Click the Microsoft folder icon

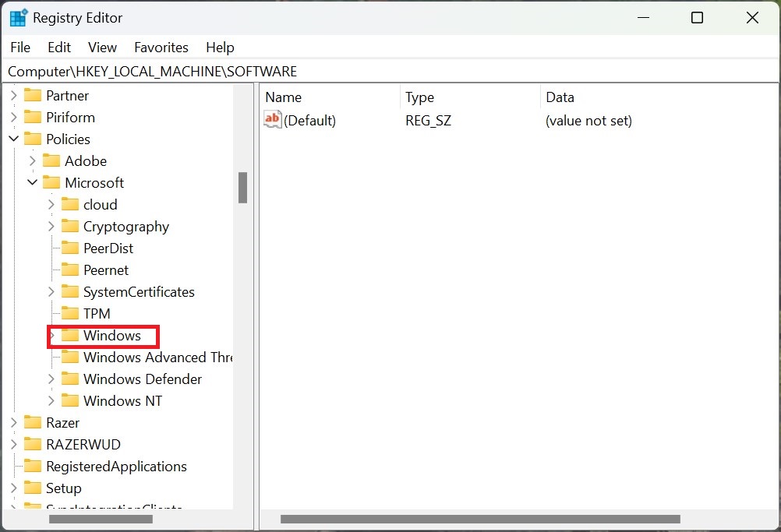(x=51, y=182)
